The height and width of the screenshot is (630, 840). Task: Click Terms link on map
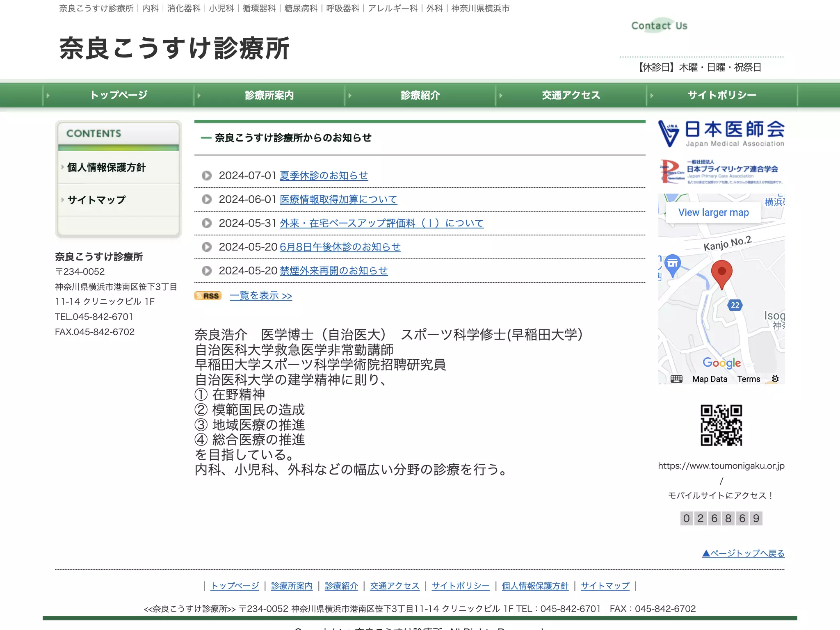click(x=749, y=379)
